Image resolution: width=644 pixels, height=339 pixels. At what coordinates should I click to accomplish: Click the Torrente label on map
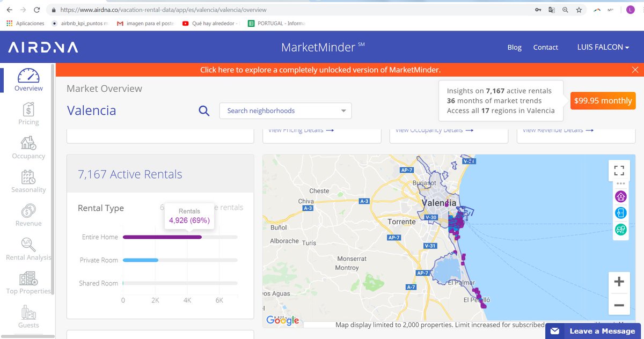(x=401, y=222)
